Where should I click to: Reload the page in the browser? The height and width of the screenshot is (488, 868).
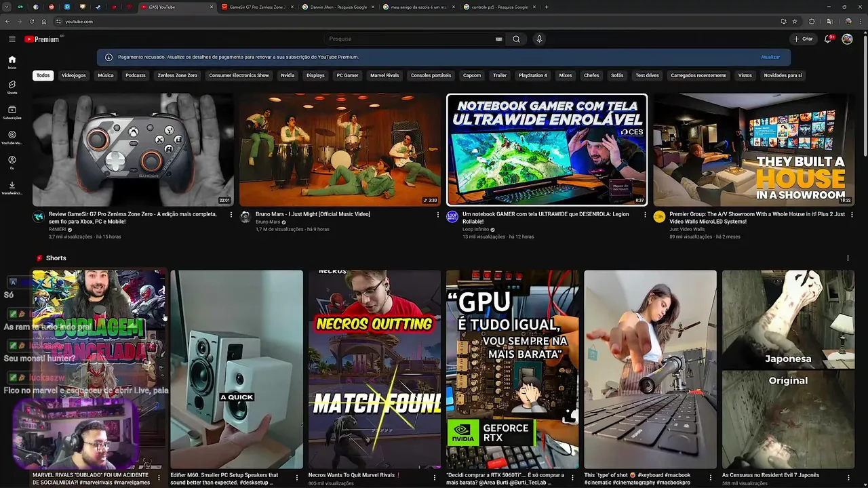point(31,22)
